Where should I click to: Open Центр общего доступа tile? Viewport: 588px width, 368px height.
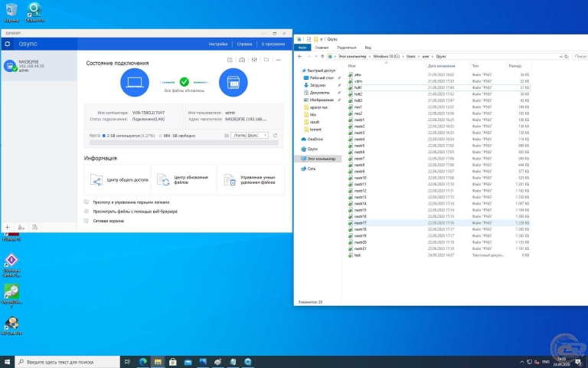point(117,180)
